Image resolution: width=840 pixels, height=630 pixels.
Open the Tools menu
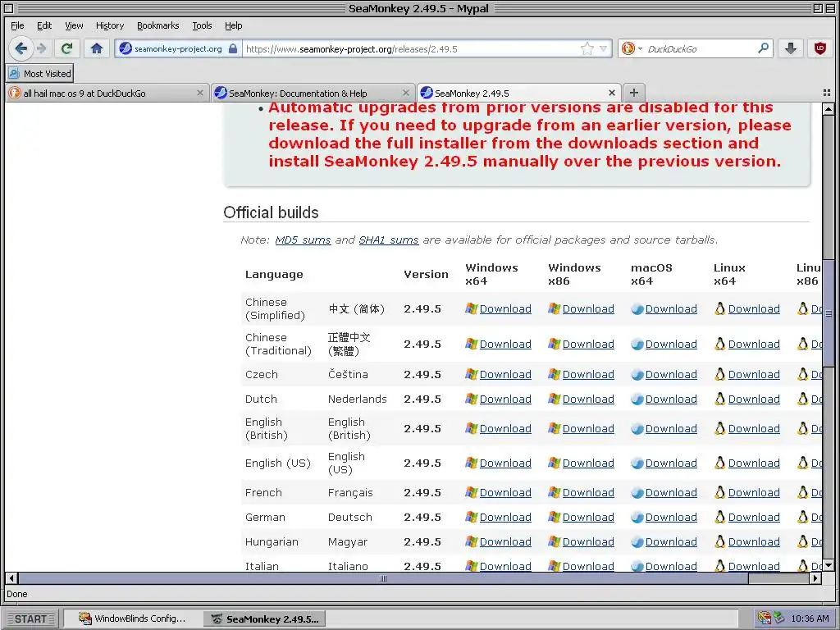click(x=202, y=25)
